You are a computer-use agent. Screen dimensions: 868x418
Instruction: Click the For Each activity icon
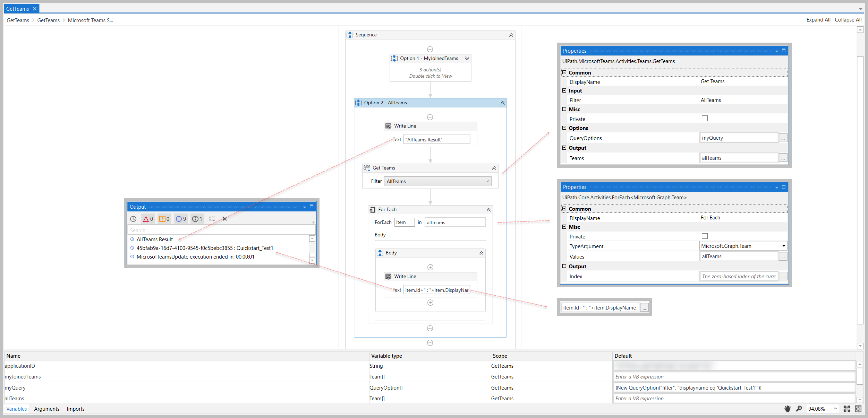(372, 210)
